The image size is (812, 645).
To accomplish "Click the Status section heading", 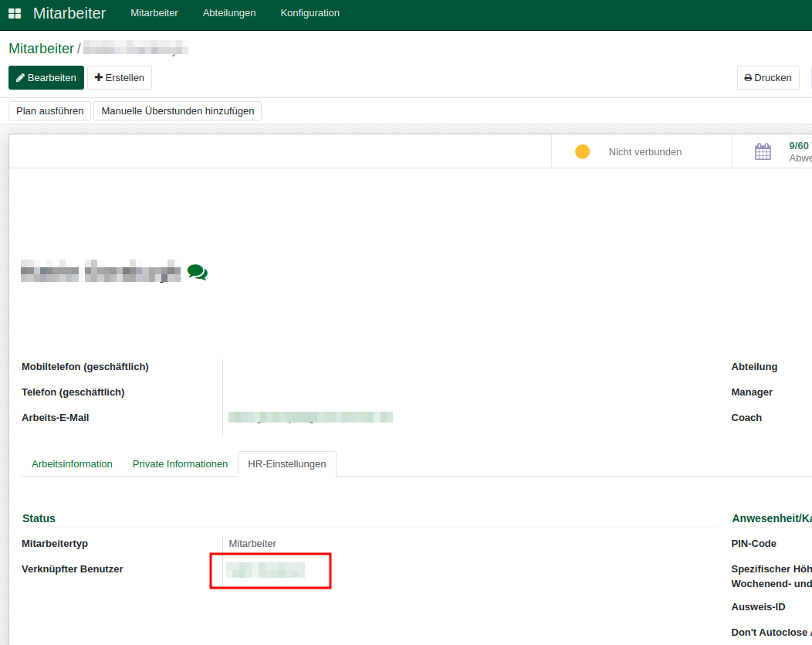I will (x=39, y=518).
